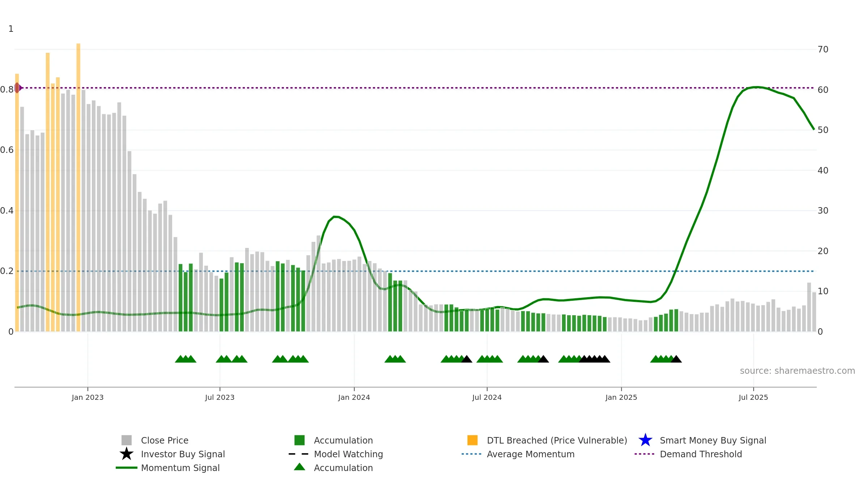Click the tallest orange DTL Breached bar
The width and height of the screenshot is (868, 488).
[78, 187]
